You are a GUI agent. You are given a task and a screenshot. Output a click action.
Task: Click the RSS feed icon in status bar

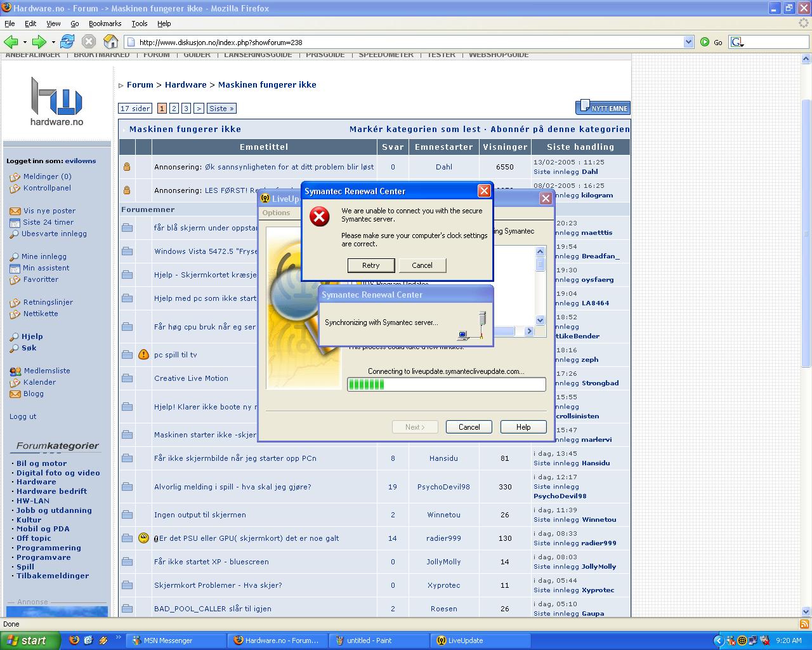(x=804, y=625)
